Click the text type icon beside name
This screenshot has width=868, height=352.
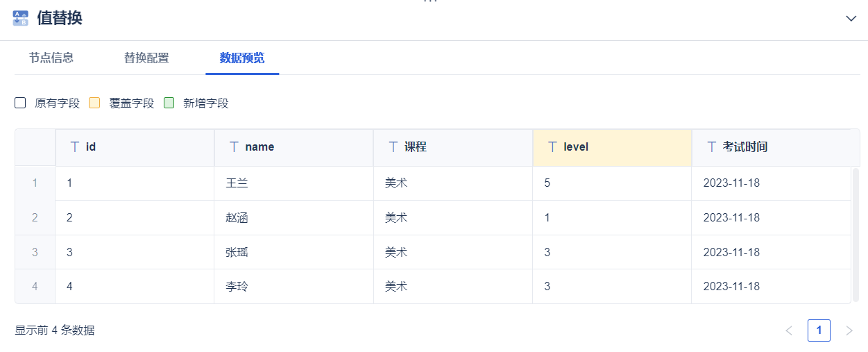pos(235,147)
